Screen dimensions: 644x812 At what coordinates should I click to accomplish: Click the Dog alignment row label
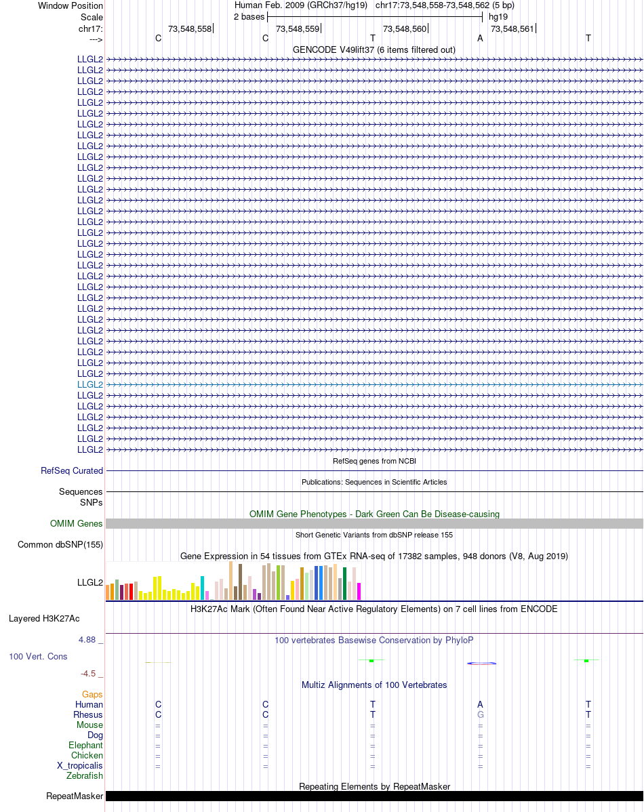tap(96, 735)
